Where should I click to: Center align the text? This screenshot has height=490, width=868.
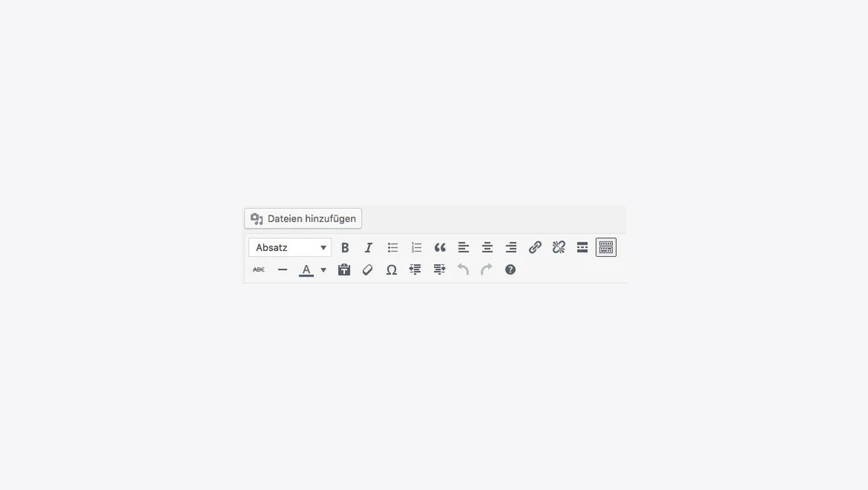(487, 248)
